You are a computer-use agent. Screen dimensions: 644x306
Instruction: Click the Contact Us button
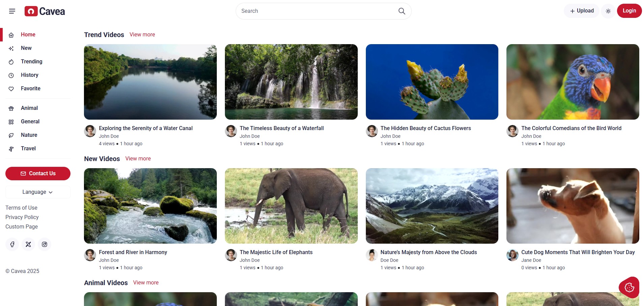tap(38, 174)
